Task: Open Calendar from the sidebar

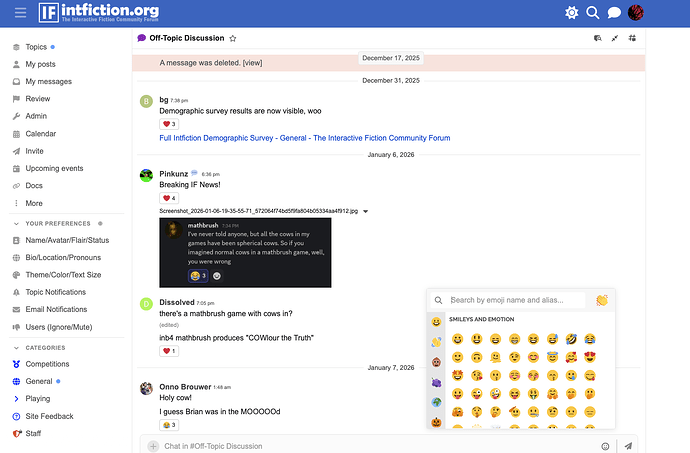Action: tap(40, 133)
